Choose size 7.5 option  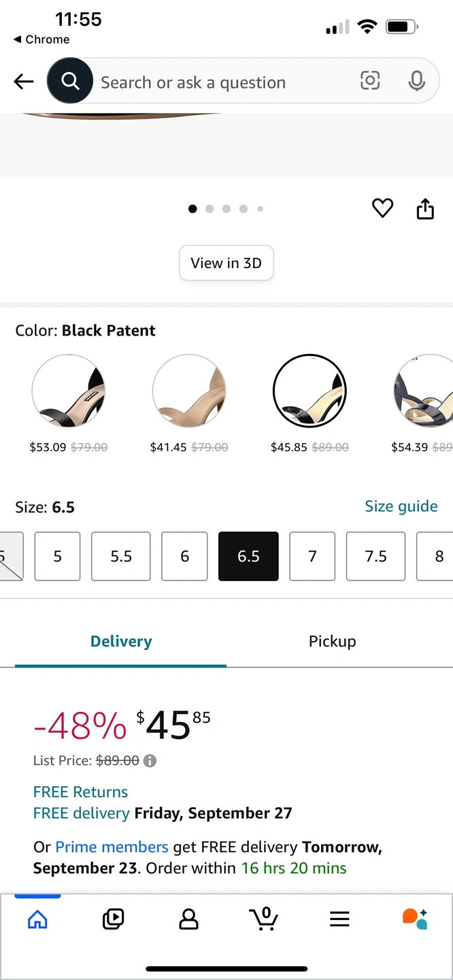(x=375, y=556)
